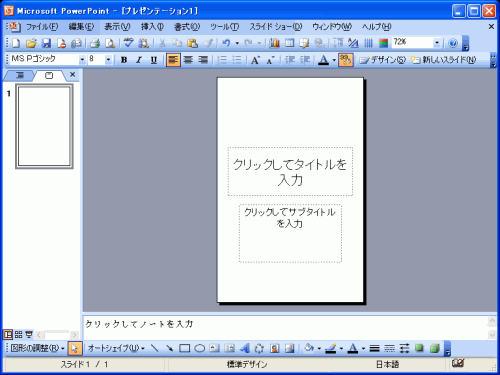Open the MS Pゴシック font name dropdown
The image size is (500, 375).
point(82,60)
